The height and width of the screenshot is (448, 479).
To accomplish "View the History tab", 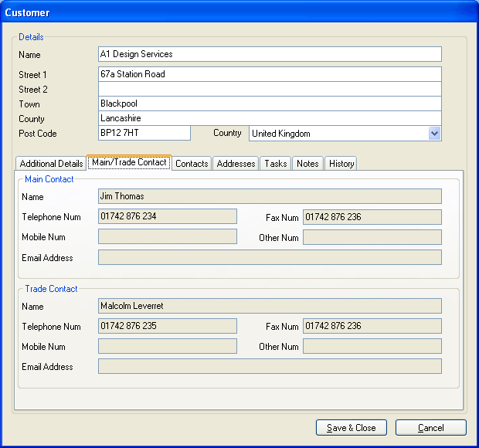I will click(x=341, y=164).
